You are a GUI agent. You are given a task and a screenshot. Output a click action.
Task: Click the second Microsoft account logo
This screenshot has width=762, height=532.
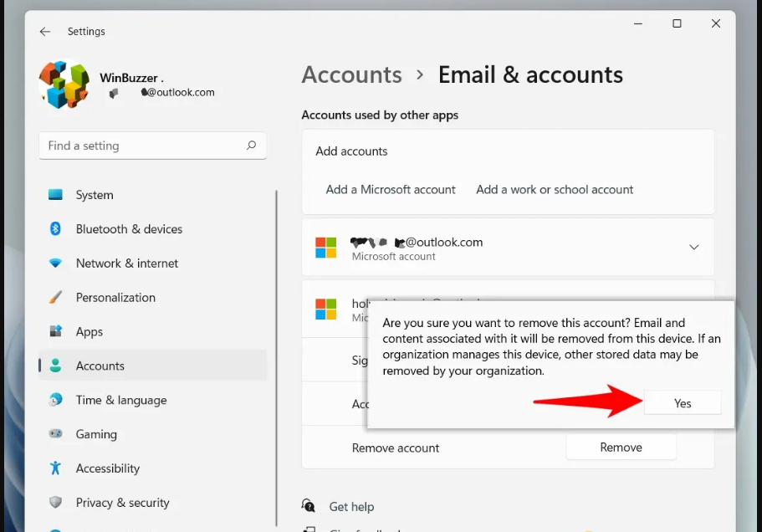point(325,309)
